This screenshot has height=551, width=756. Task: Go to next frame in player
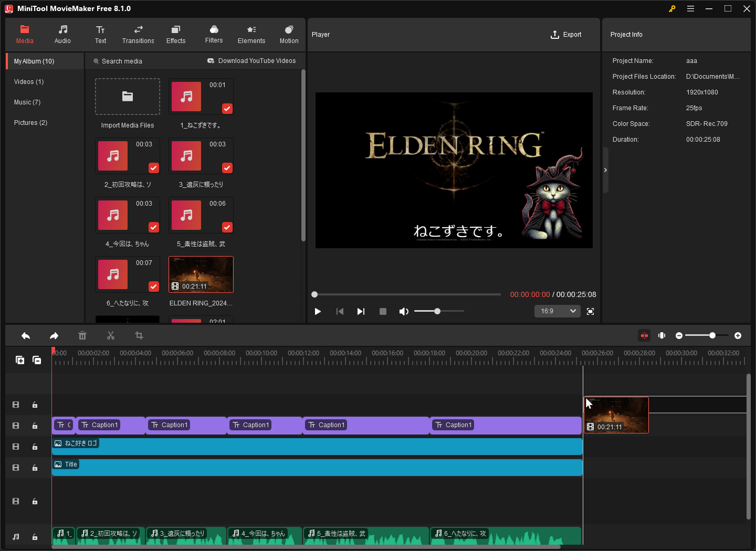[x=361, y=312]
